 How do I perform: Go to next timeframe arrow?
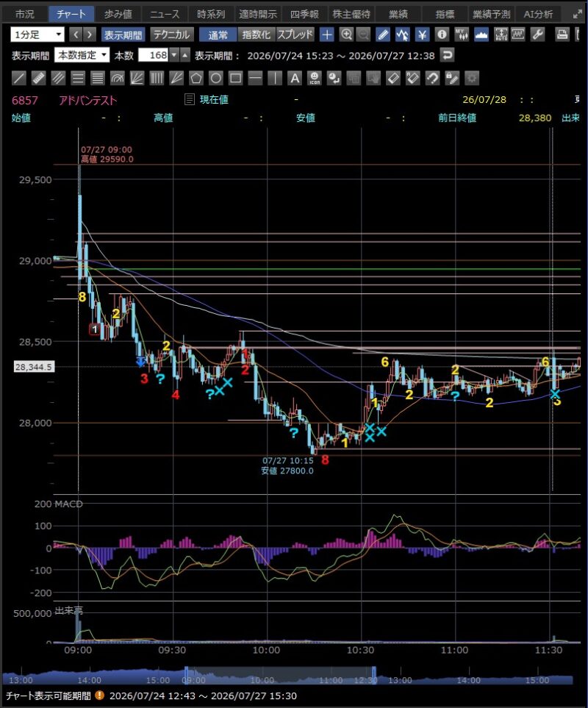pyautogui.click(x=90, y=35)
